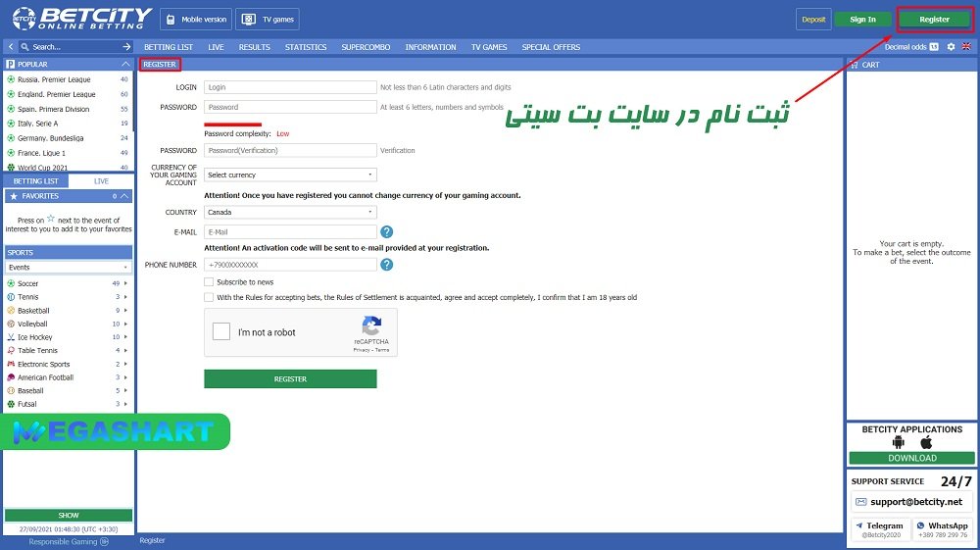Focus the Search field

pos(75,47)
